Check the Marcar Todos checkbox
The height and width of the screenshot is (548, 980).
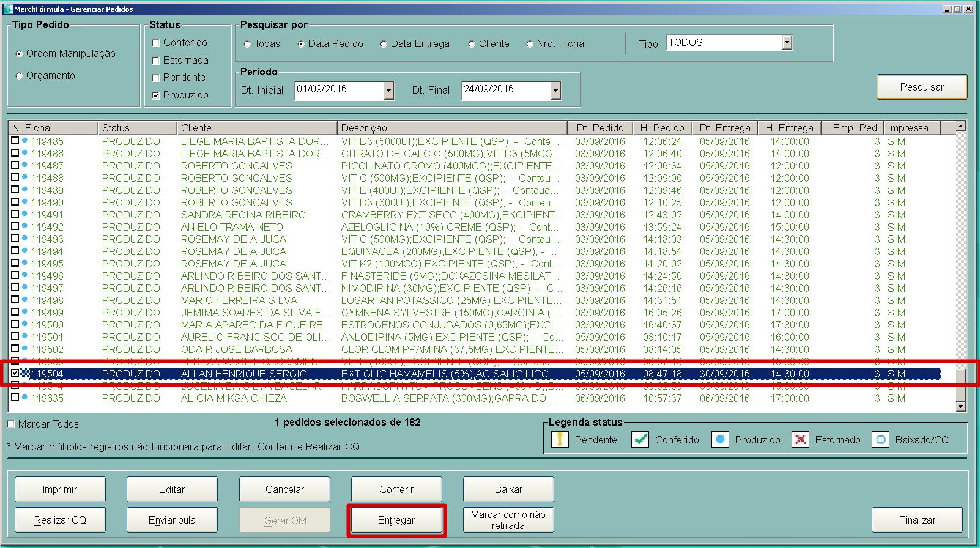point(11,424)
